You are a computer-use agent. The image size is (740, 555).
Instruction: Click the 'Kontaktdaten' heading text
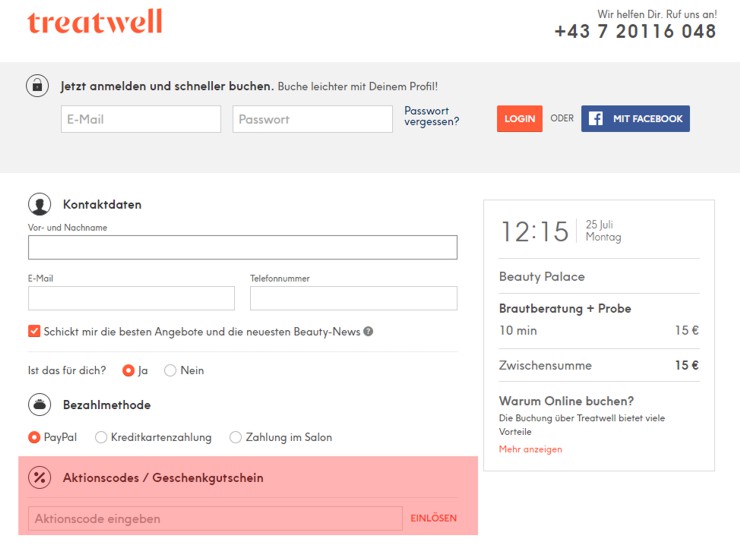[102, 204]
